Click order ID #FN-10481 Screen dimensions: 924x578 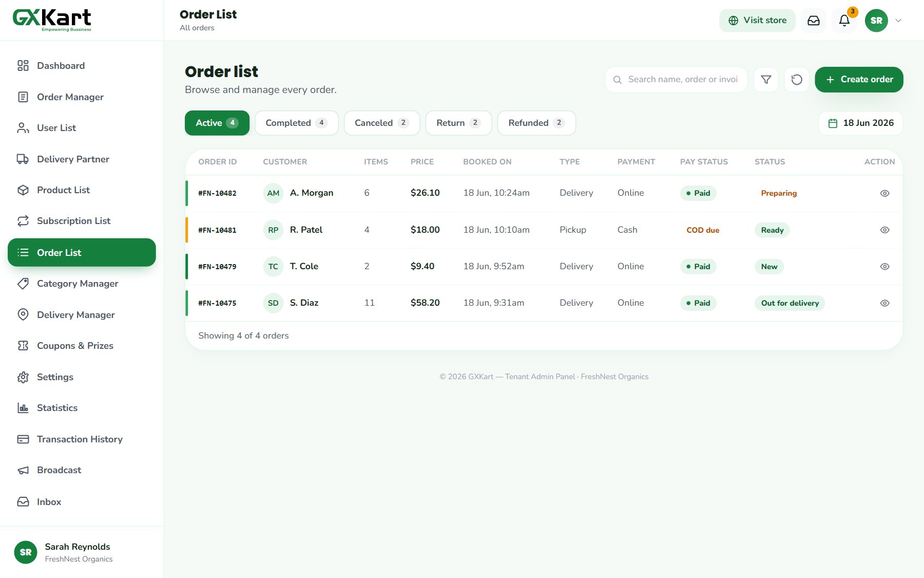pyautogui.click(x=217, y=230)
